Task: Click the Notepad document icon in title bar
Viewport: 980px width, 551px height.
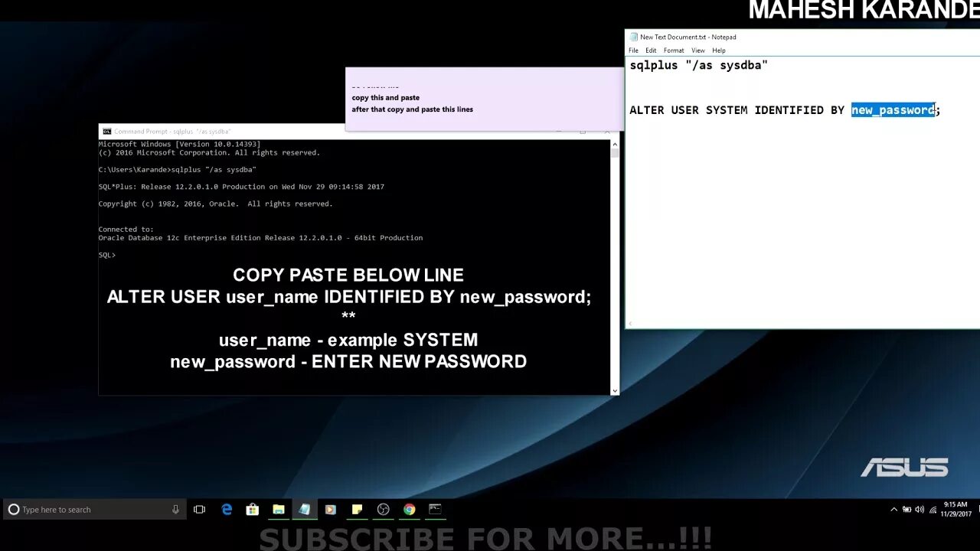Action: click(x=633, y=37)
